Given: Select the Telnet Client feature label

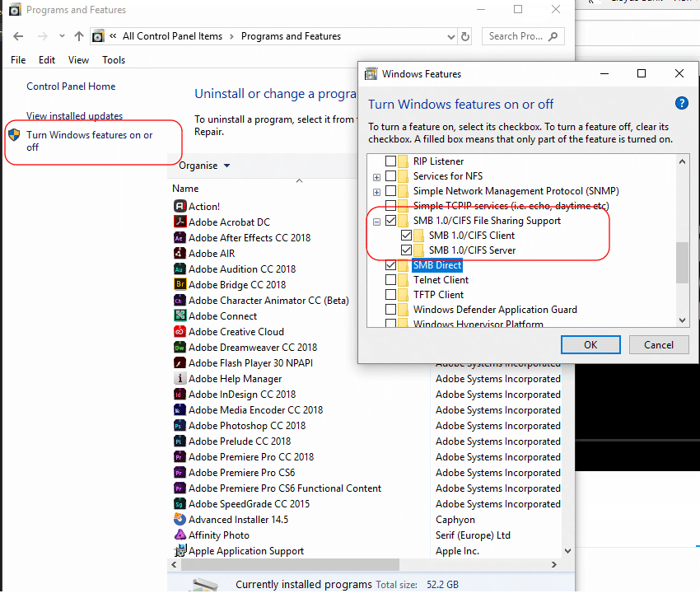Looking at the screenshot, I should coord(441,279).
